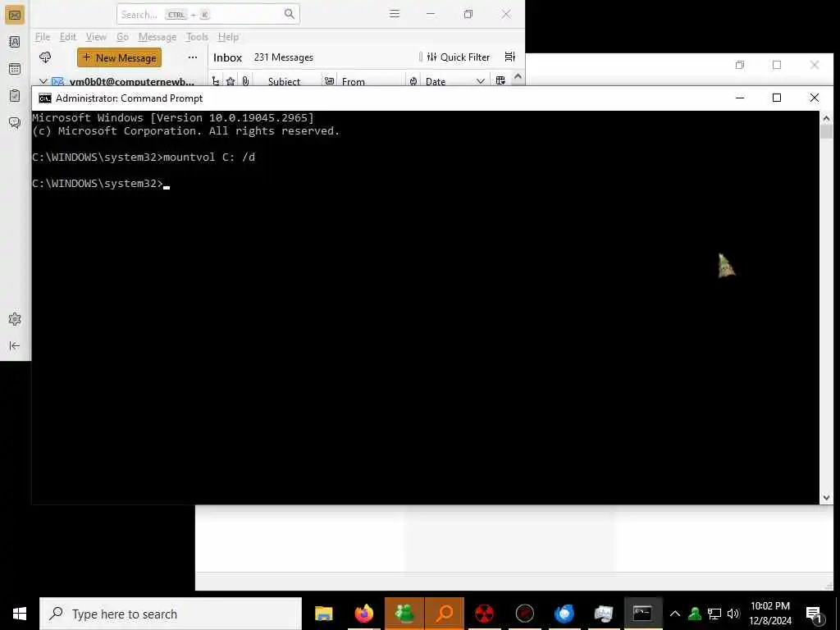Image resolution: width=840 pixels, height=630 pixels.
Task: Click the Get Messages cloud icon
Action: (x=45, y=57)
